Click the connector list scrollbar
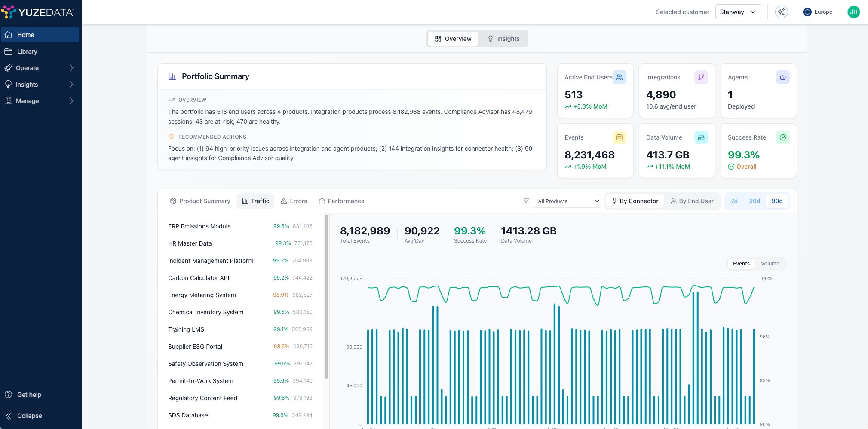 coord(326,296)
